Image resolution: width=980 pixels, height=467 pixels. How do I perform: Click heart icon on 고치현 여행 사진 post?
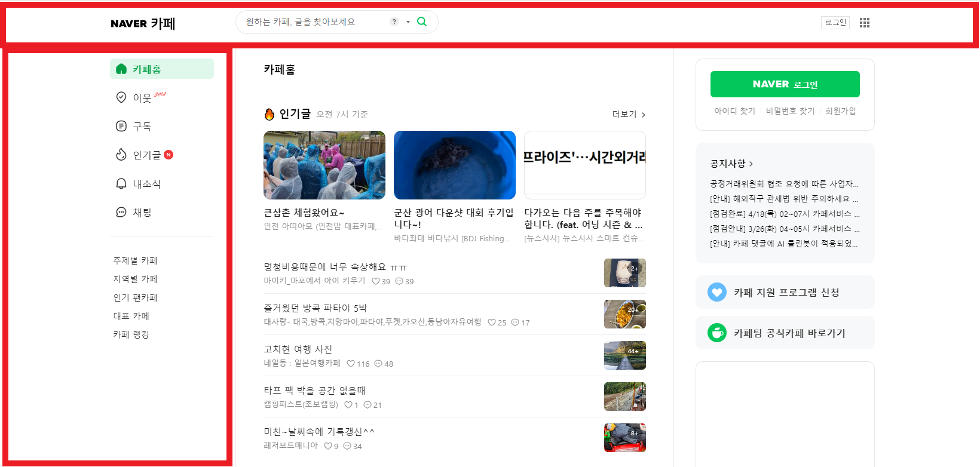(351, 364)
